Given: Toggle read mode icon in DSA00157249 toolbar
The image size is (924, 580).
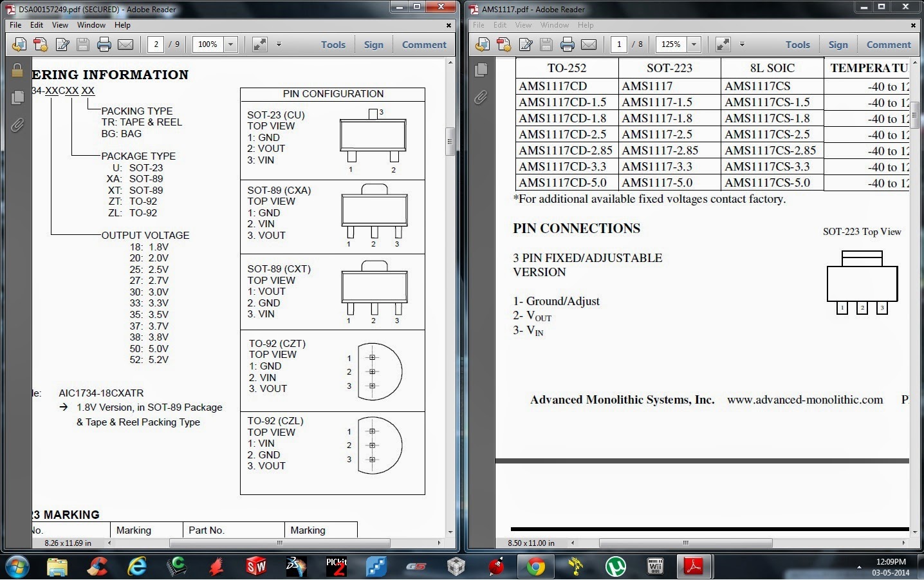Looking at the screenshot, I should tap(260, 44).
